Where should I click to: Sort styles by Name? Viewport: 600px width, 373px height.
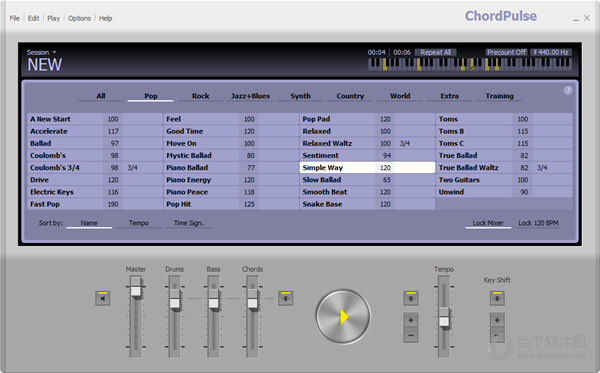click(x=89, y=223)
